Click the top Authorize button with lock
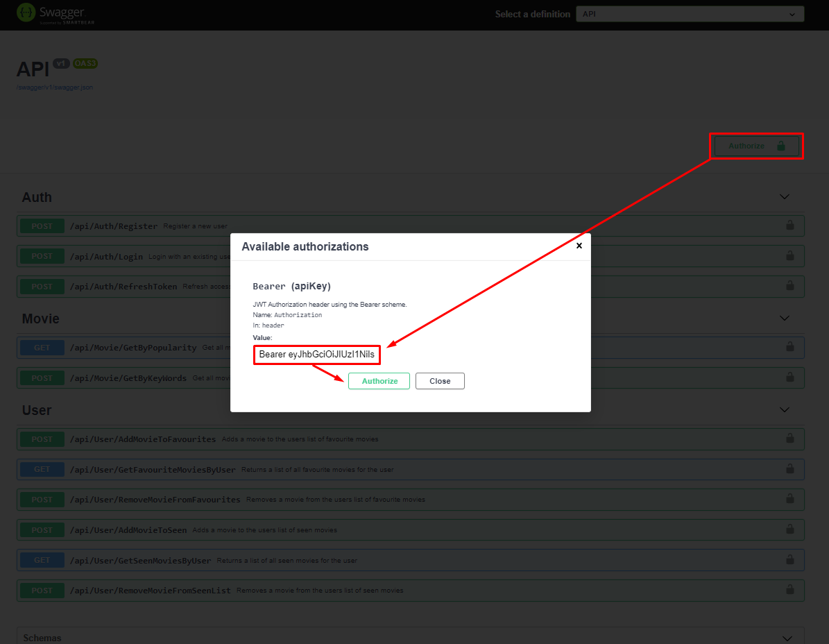Viewport: 829px width, 644px height. pyautogui.click(x=756, y=146)
